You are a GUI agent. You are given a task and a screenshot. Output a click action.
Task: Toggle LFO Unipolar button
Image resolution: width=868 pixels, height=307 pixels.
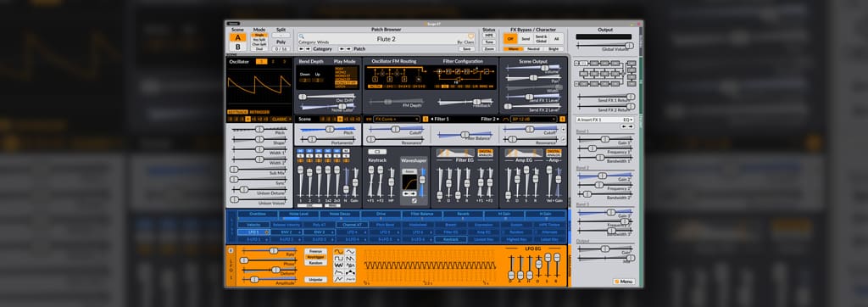[315, 279]
